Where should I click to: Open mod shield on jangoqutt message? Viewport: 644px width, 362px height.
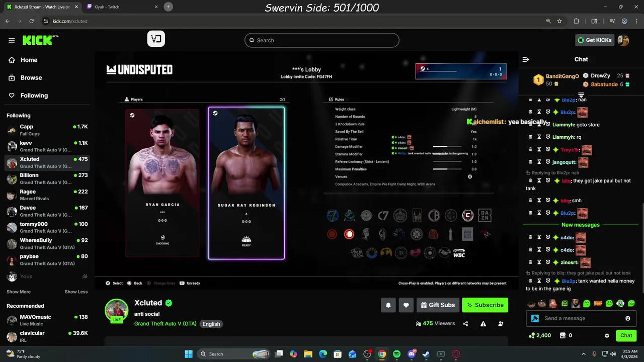tap(548, 162)
